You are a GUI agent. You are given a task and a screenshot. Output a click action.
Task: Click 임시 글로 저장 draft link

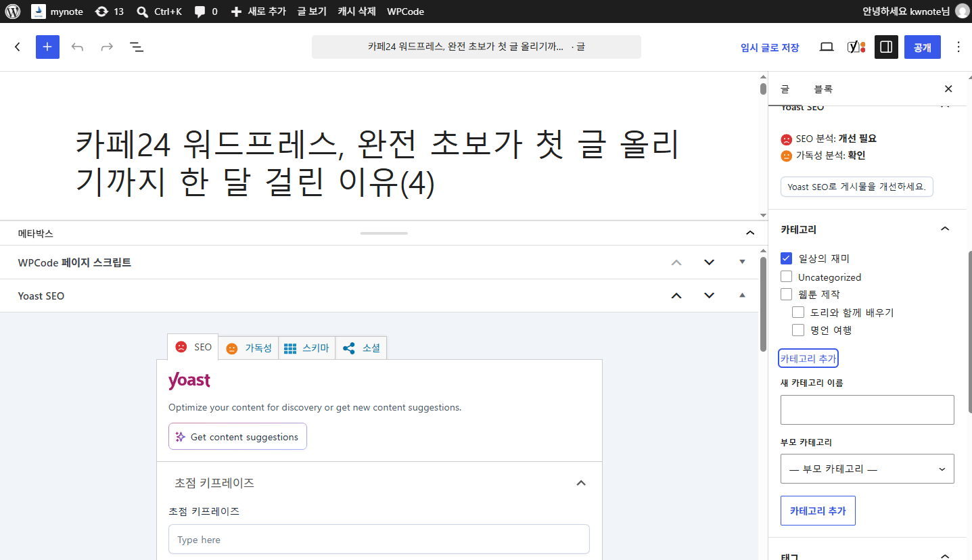point(770,47)
